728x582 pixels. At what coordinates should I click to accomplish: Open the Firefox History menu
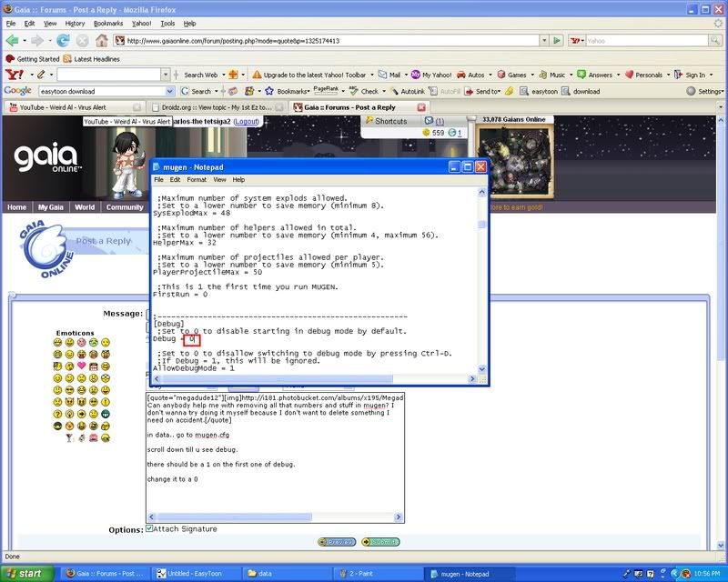coord(75,24)
